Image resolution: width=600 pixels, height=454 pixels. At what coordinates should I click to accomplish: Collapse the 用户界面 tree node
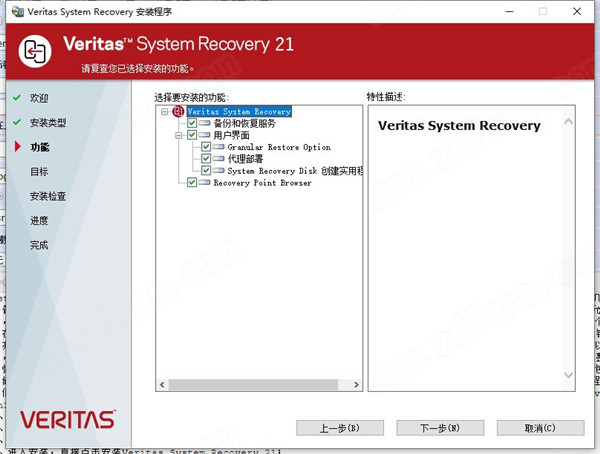[179, 136]
